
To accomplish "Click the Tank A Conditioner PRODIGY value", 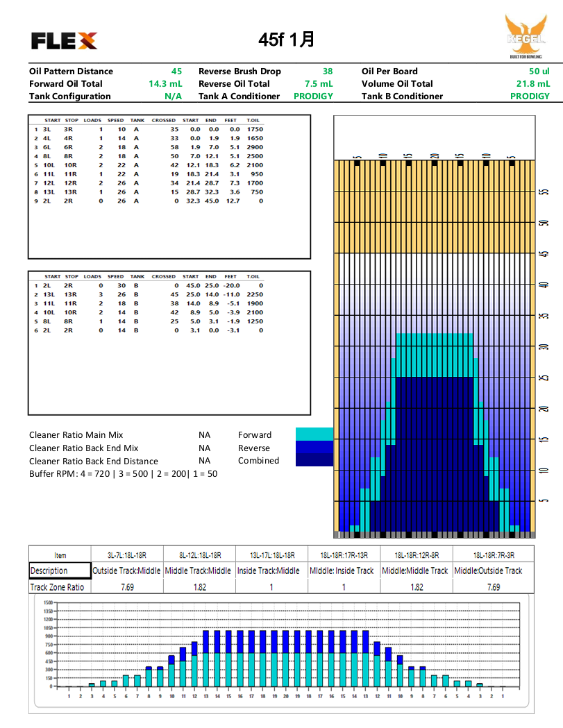I will click(313, 96).
